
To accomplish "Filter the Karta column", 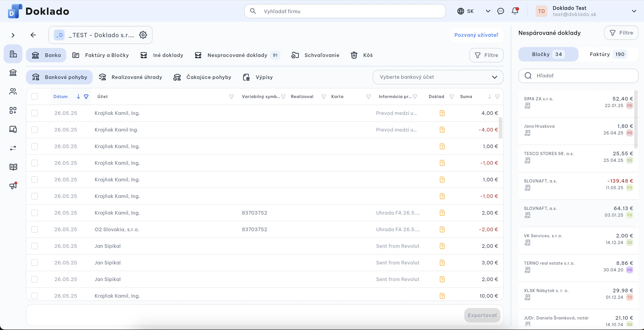I will click(x=368, y=97).
